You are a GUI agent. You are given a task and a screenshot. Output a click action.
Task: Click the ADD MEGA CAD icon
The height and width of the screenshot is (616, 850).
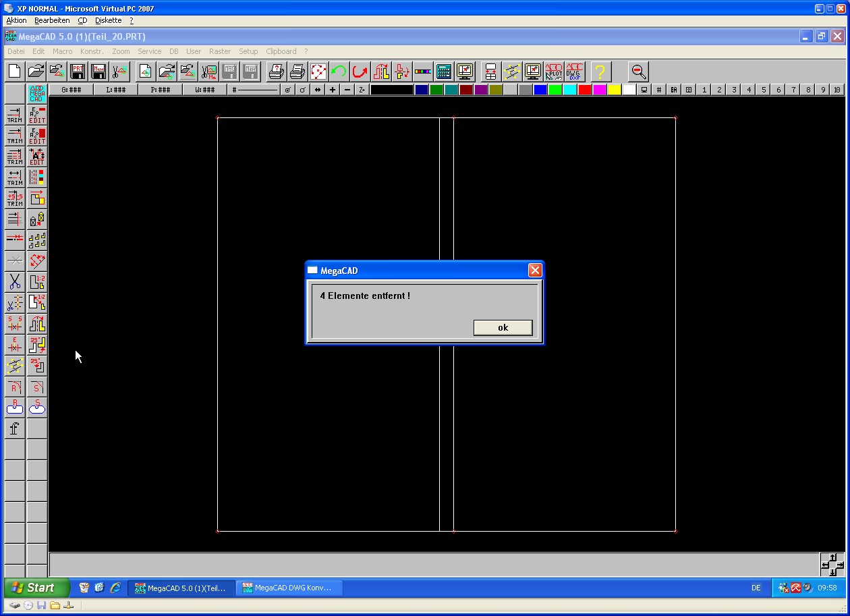[x=37, y=94]
